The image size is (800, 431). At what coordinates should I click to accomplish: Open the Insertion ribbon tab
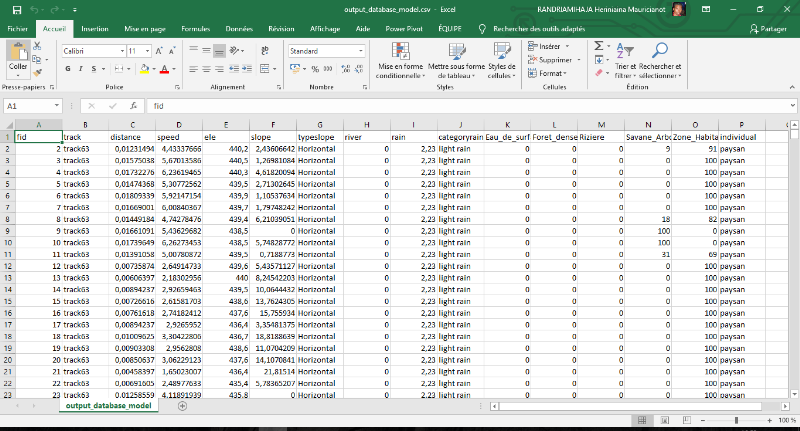pyautogui.click(x=95, y=29)
